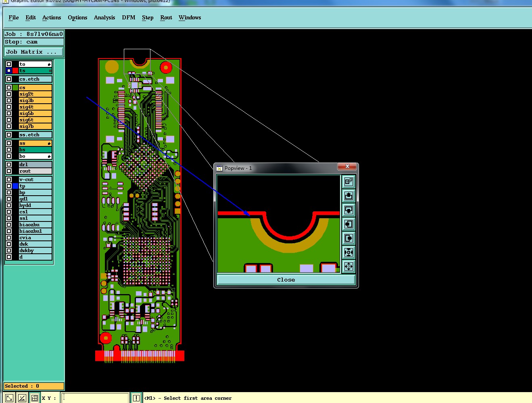This screenshot has width=532, height=403.
Task: Select the sig4t layer name
Action: pyautogui.click(x=35, y=107)
